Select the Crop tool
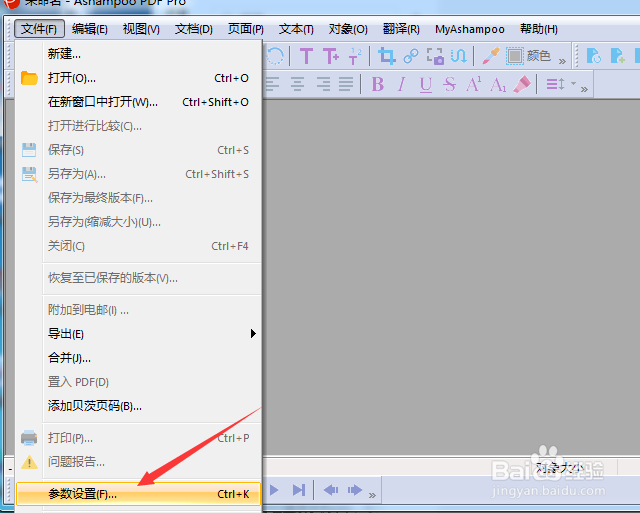This screenshot has height=513, width=640. coord(387,56)
